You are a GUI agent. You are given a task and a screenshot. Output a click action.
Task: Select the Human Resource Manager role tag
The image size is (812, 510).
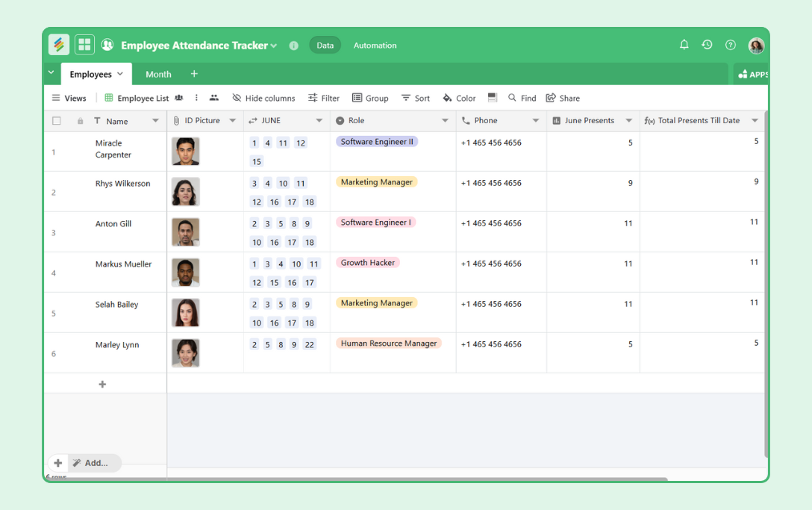pos(388,343)
